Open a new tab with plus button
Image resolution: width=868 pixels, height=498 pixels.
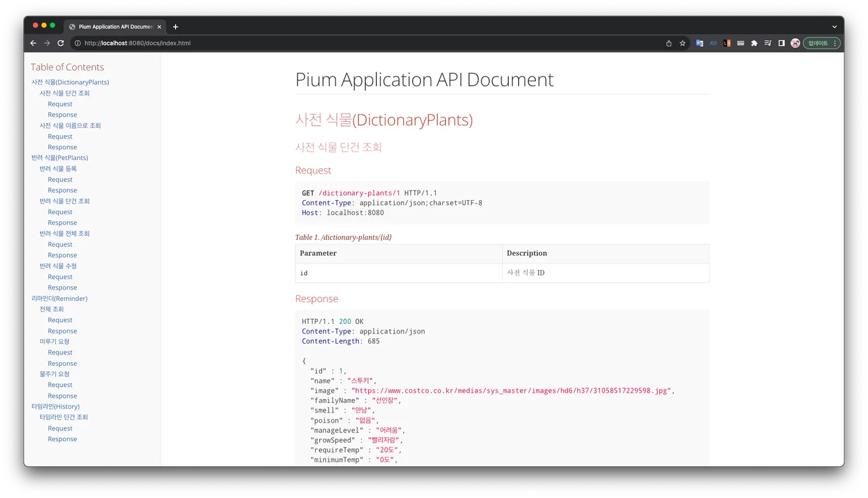pyautogui.click(x=176, y=27)
